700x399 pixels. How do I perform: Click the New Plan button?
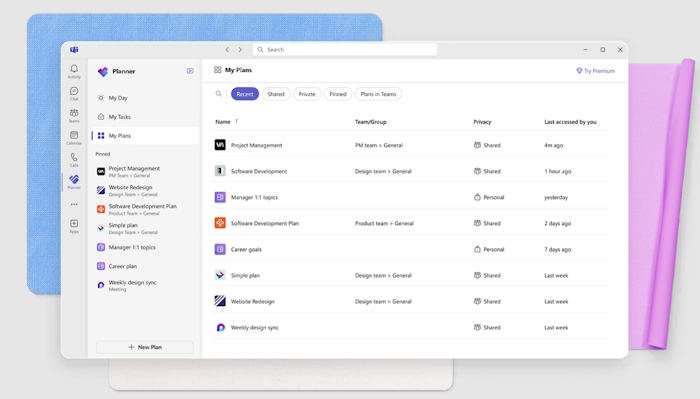pyautogui.click(x=145, y=347)
